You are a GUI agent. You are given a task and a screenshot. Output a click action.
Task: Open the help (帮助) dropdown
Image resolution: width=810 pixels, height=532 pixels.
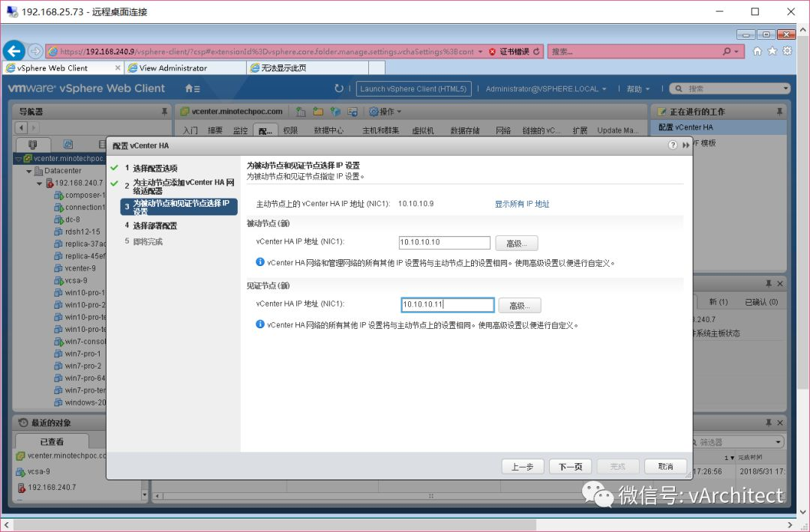[x=638, y=88]
